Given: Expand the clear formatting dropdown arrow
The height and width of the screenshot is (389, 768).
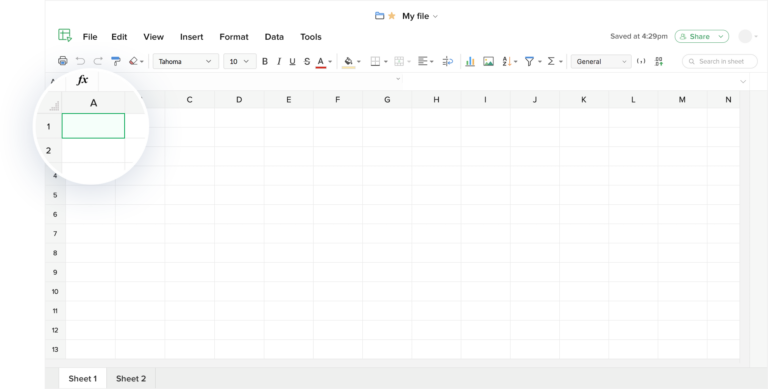Looking at the screenshot, I should [142, 62].
